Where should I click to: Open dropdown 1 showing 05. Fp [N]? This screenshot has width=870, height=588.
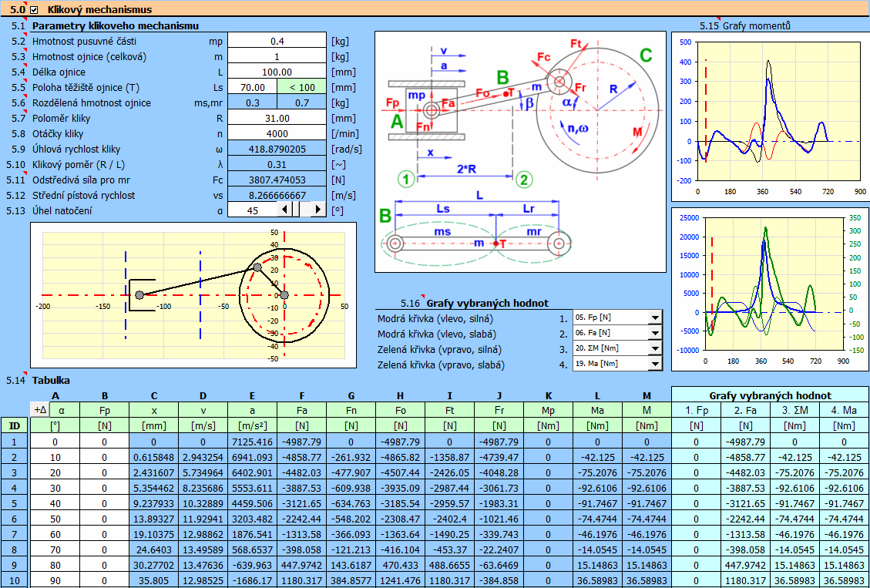coord(655,318)
